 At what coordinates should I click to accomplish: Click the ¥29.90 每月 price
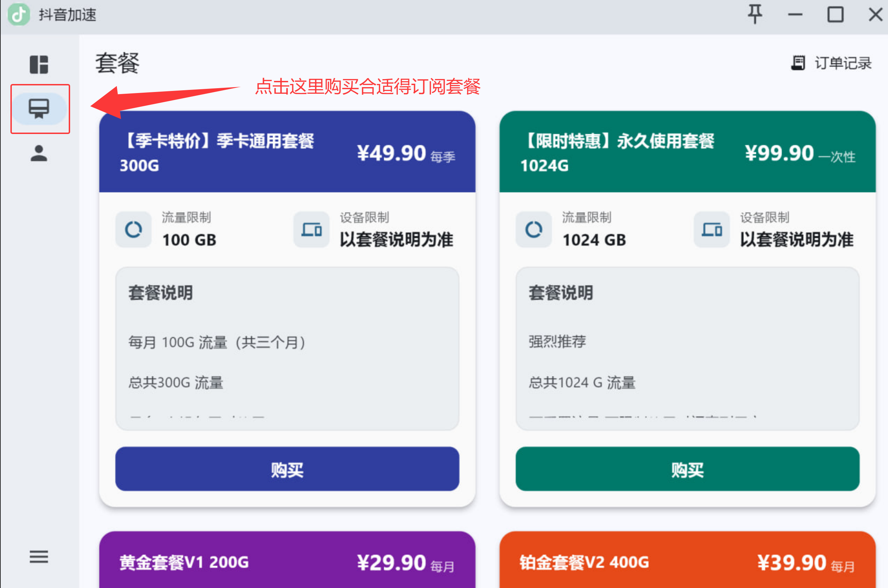406,563
